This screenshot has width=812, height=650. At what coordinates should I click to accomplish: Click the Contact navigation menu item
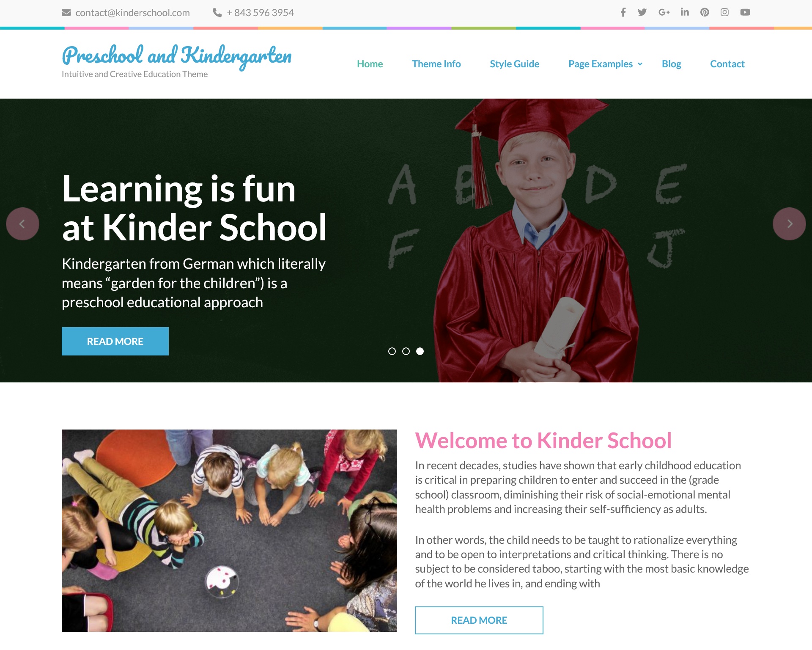pos(727,63)
